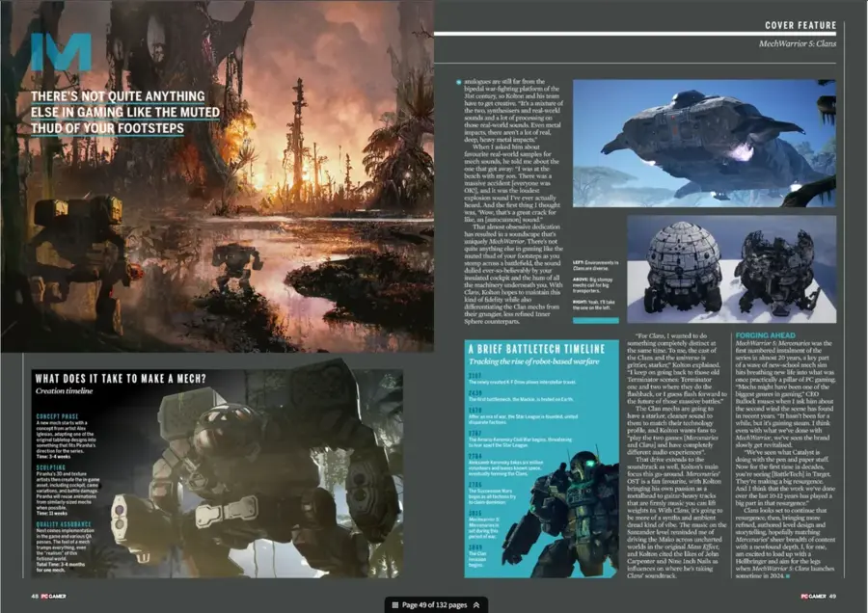Click the burning swamp concept artwork
Viewport: 868px width, 613px height.
(217, 176)
